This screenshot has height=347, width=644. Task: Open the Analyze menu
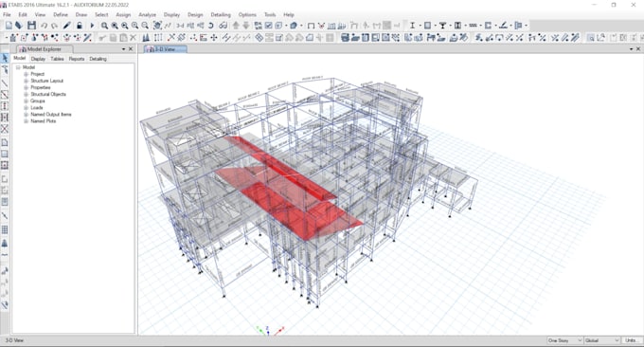click(x=147, y=14)
